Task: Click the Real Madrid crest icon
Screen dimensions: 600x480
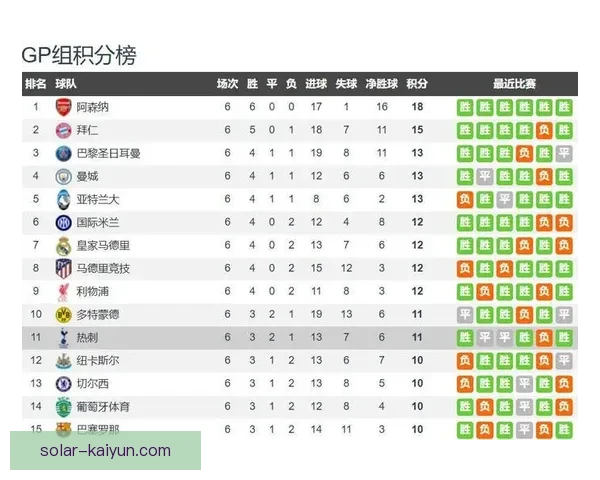Action: [x=64, y=245]
